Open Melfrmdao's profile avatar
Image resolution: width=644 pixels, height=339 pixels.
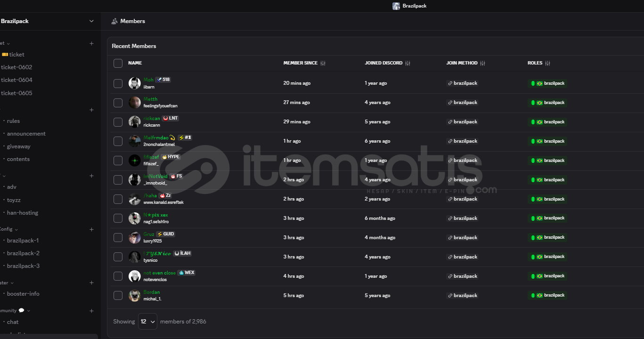(x=135, y=141)
